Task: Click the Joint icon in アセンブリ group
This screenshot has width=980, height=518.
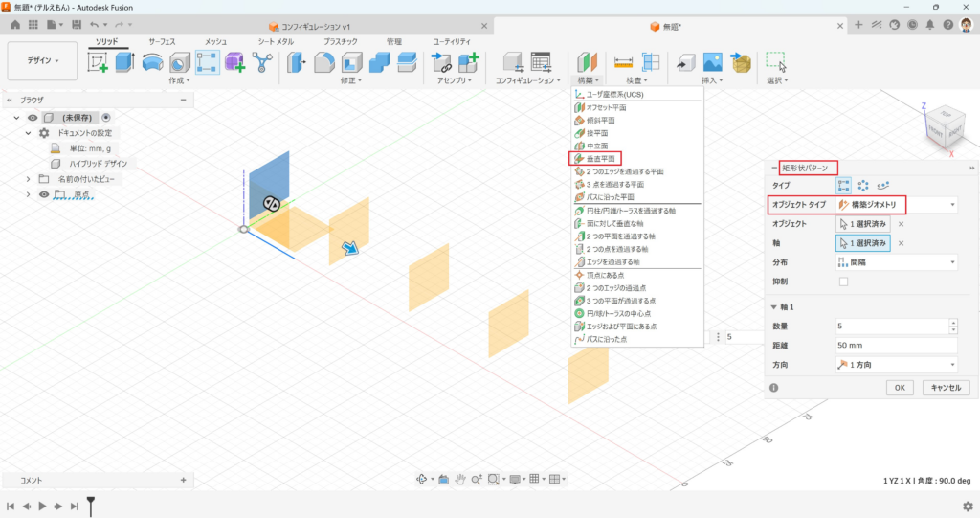Action: 442,62
